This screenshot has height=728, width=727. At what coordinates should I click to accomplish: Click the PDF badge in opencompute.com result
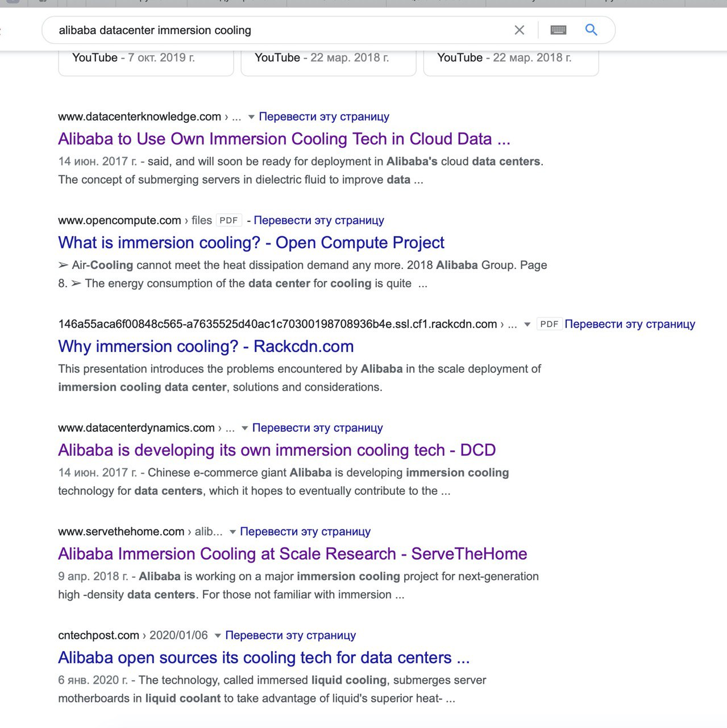[x=229, y=221]
